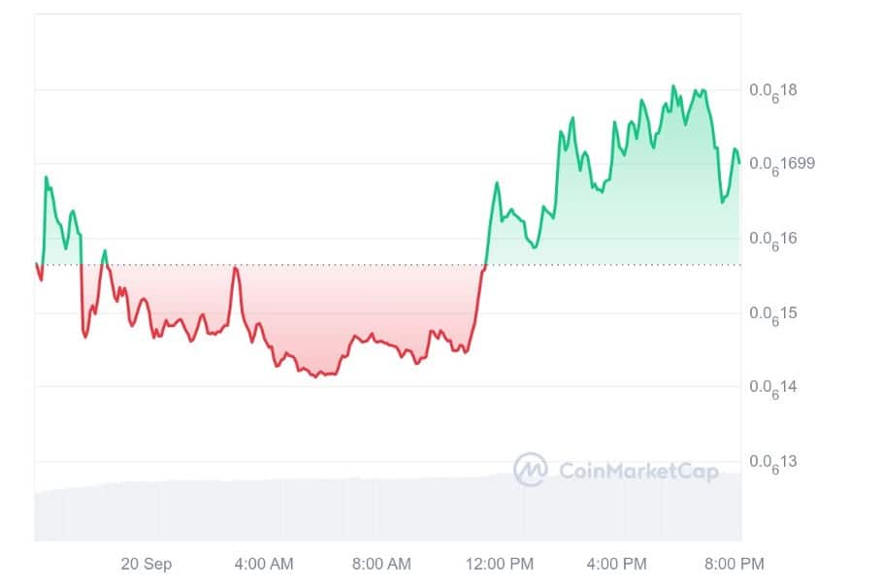Image resolution: width=881 pixels, height=588 pixels.
Task: Select the 4:00 AM time label
Action: point(264,564)
